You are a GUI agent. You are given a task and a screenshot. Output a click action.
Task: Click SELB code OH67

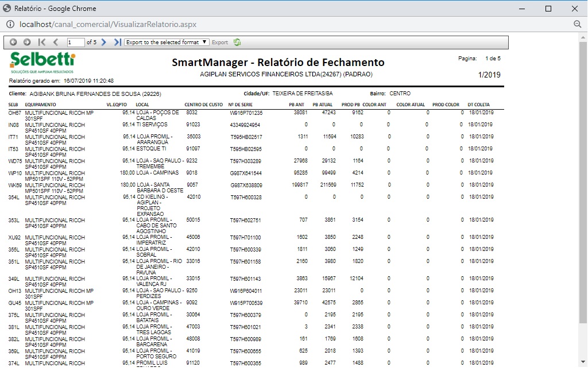pyautogui.click(x=14, y=113)
